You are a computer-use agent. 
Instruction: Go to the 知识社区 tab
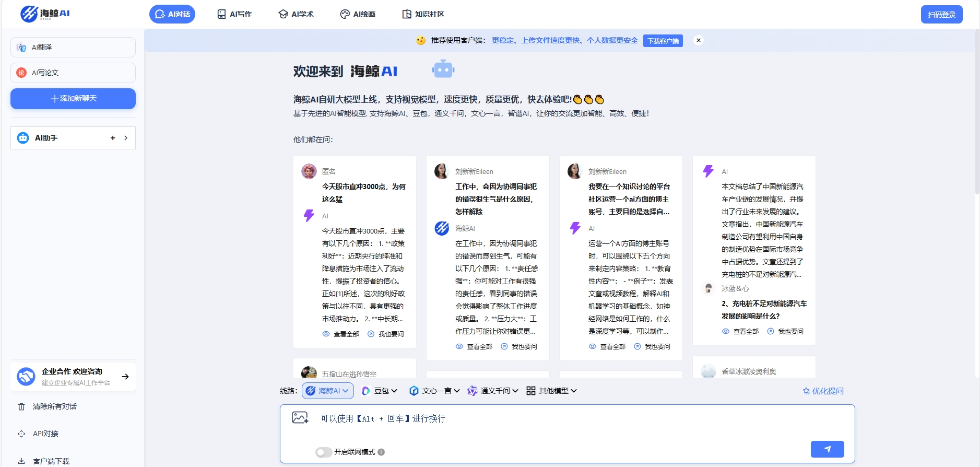[x=423, y=14]
